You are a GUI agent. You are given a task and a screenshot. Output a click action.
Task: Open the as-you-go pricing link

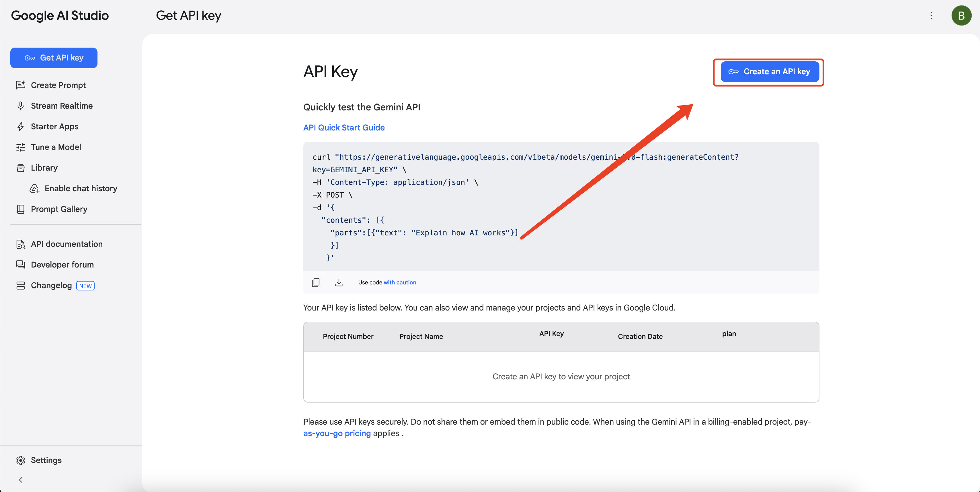click(337, 434)
